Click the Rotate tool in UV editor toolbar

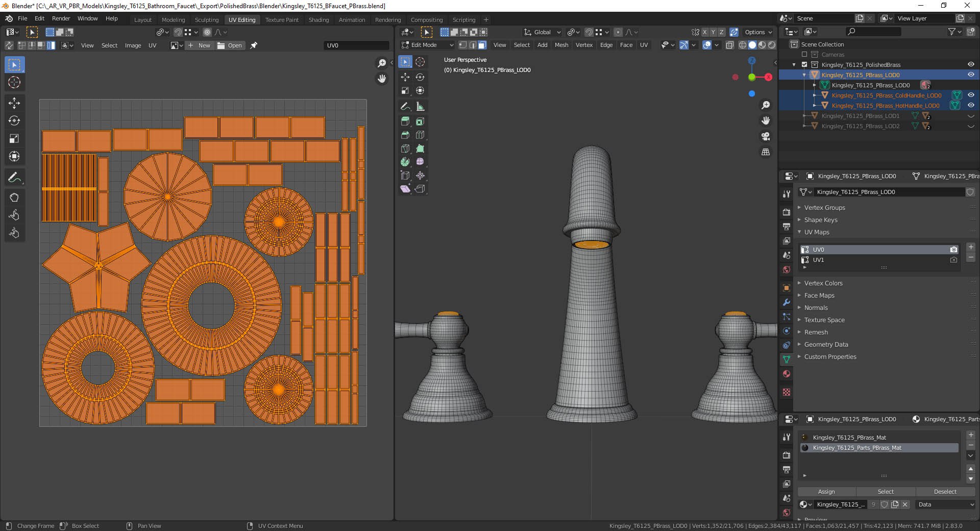[14, 121]
